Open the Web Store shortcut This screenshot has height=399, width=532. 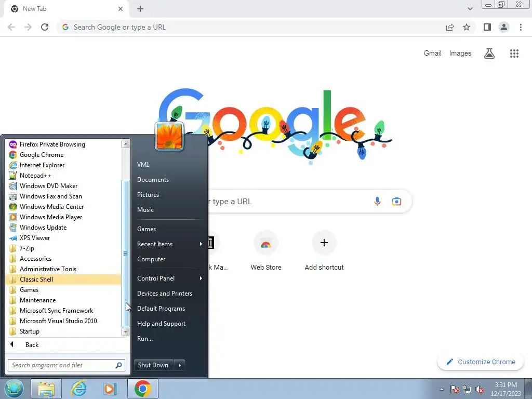click(x=266, y=251)
